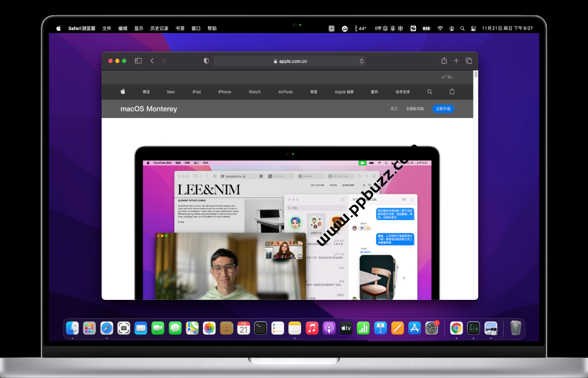Open the 全部新功能 link
This screenshot has width=588, height=378.
[x=415, y=109]
